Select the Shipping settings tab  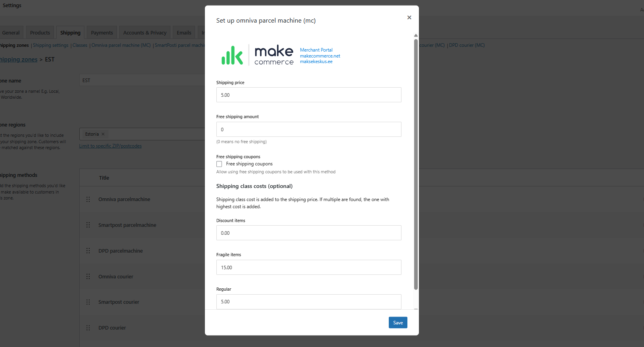[x=70, y=33]
